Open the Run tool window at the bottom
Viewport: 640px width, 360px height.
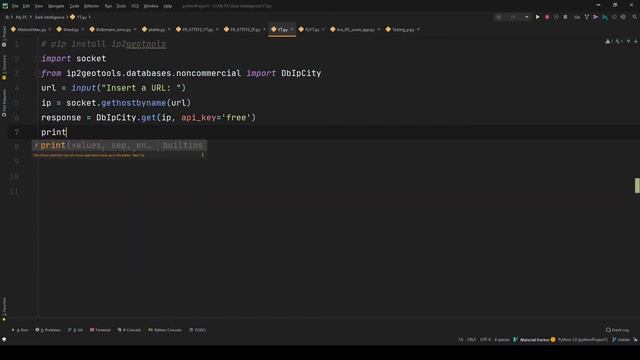pos(20,330)
